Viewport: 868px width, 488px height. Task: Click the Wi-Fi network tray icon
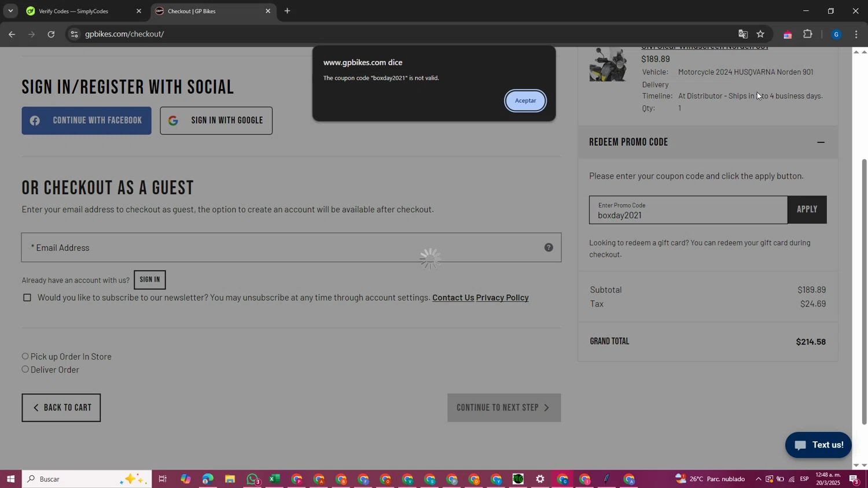coord(792,479)
